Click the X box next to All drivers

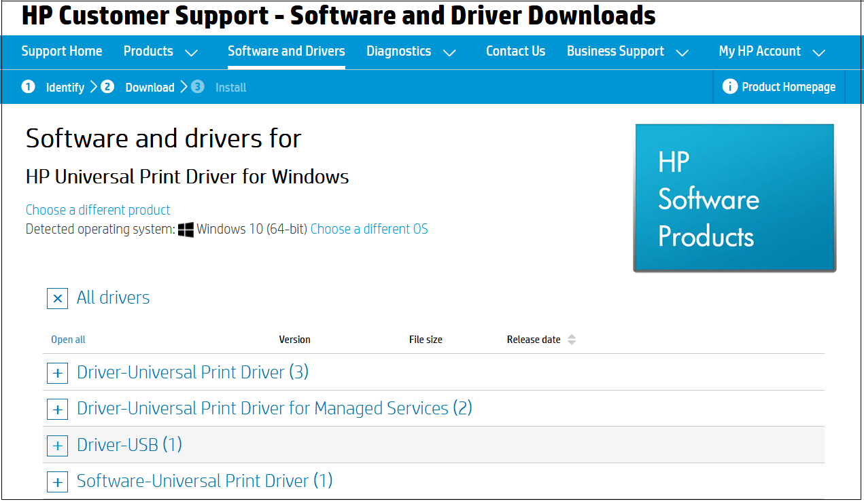tap(57, 298)
